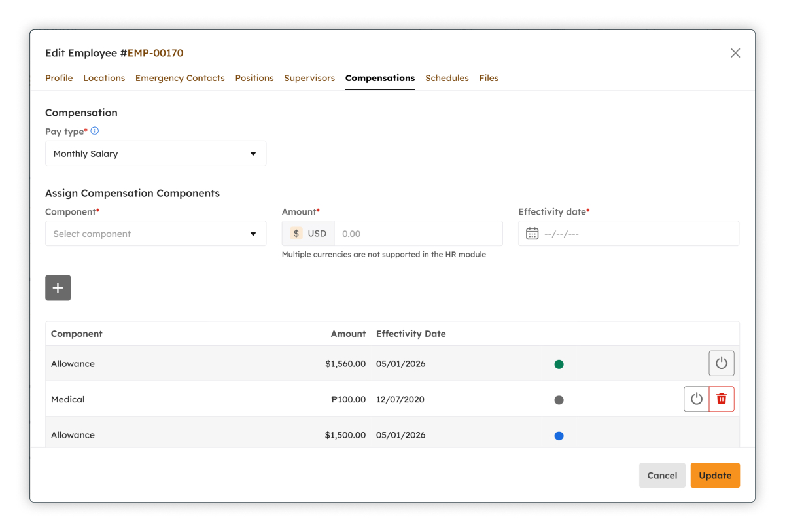This screenshot has height=532, width=785.
Task: Toggle power button on Medical row
Action: click(x=697, y=399)
